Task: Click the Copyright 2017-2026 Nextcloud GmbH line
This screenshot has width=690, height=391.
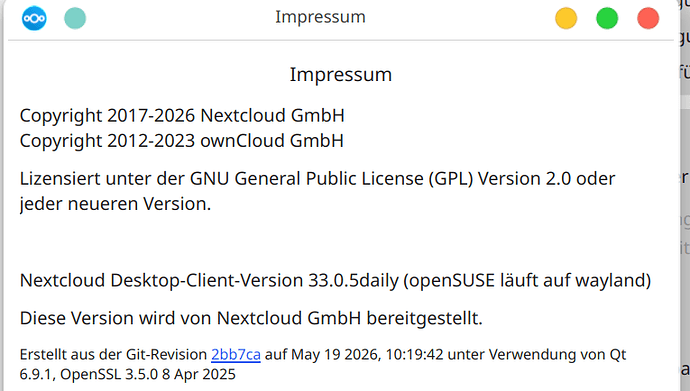Action: (x=182, y=116)
